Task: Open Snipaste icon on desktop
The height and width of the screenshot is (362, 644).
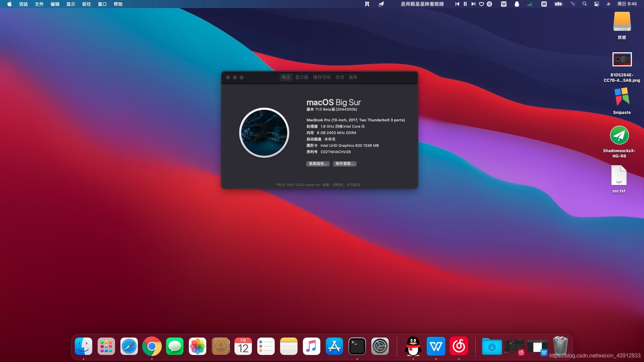Action: click(622, 97)
